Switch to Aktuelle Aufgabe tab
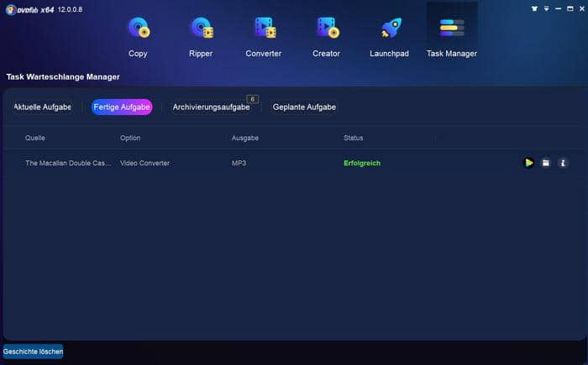 pos(42,107)
